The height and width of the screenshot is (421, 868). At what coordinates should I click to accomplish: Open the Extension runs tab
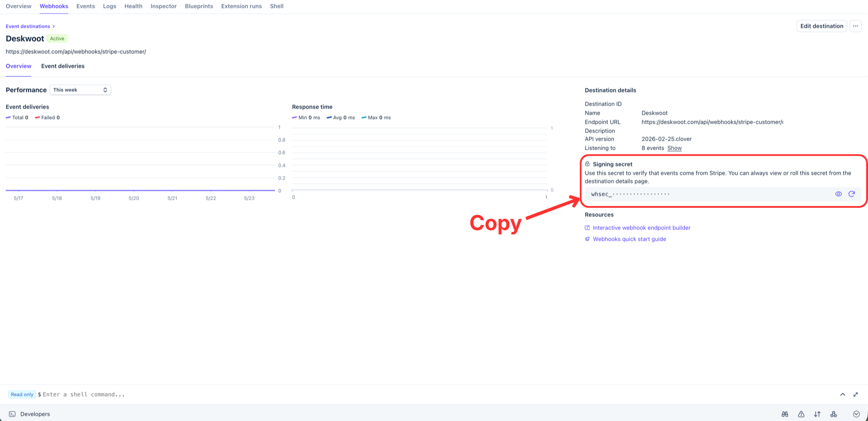[x=241, y=6]
